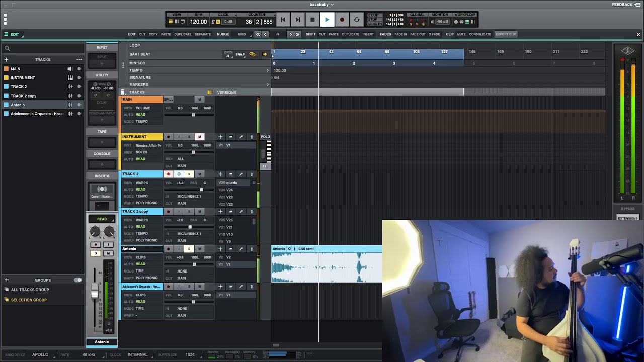
Task: Add a new group with plus icon
Action: [x=7, y=280]
